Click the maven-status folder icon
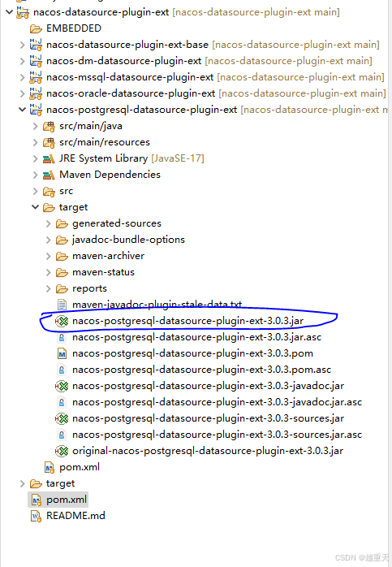Viewport: 392px width, 567px height. [x=62, y=273]
